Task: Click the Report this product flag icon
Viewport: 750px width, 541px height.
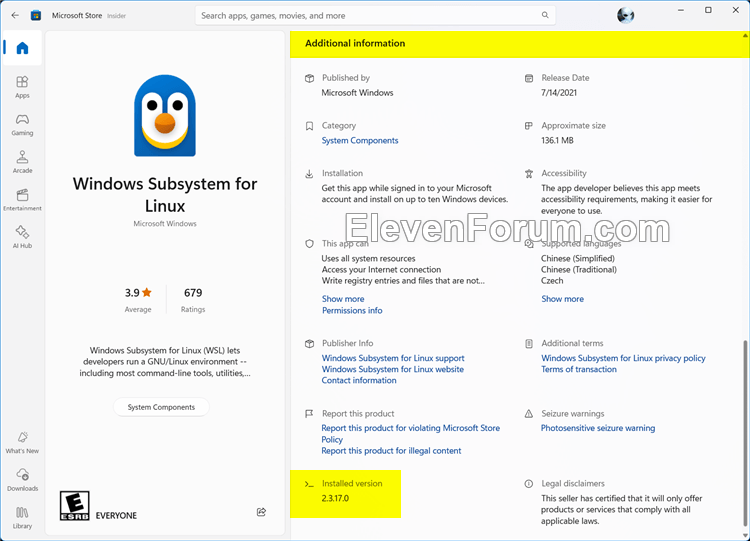Action: click(309, 414)
